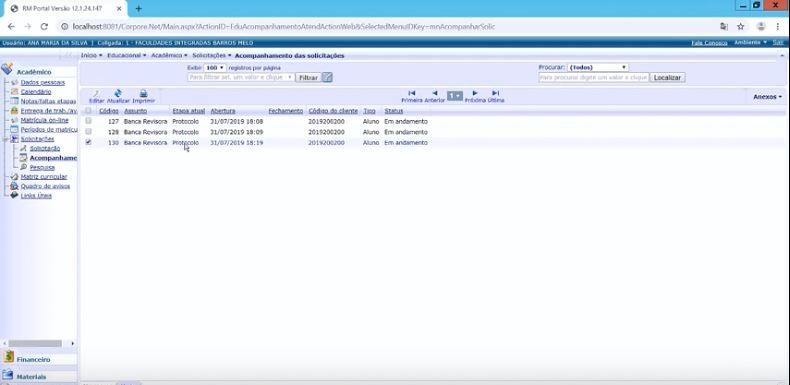
Task: Expand the Anexos dropdown
Action: (767, 96)
